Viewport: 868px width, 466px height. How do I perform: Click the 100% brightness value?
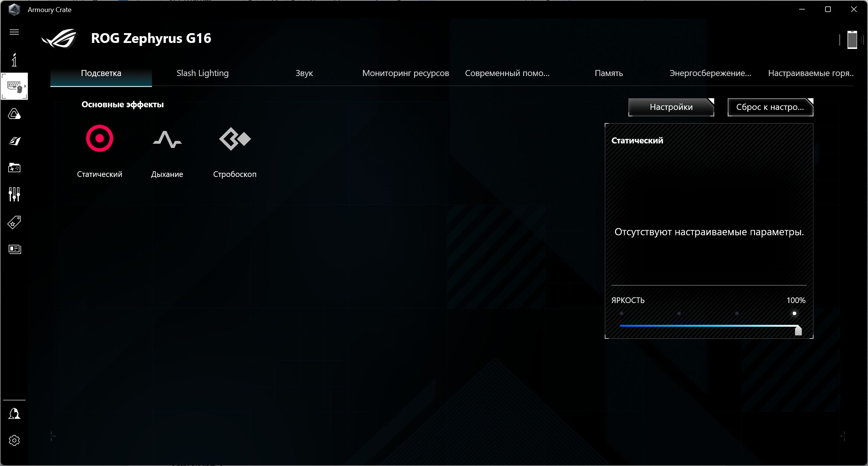[796, 300]
